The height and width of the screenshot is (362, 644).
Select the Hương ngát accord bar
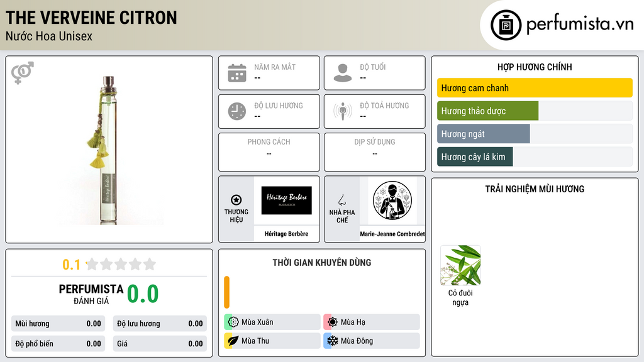pos(535,134)
